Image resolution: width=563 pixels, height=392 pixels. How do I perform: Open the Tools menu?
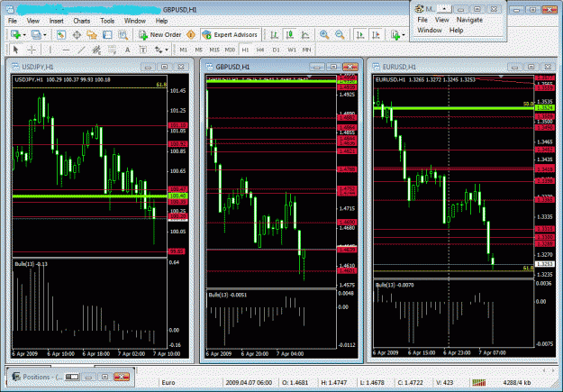pos(107,21)
